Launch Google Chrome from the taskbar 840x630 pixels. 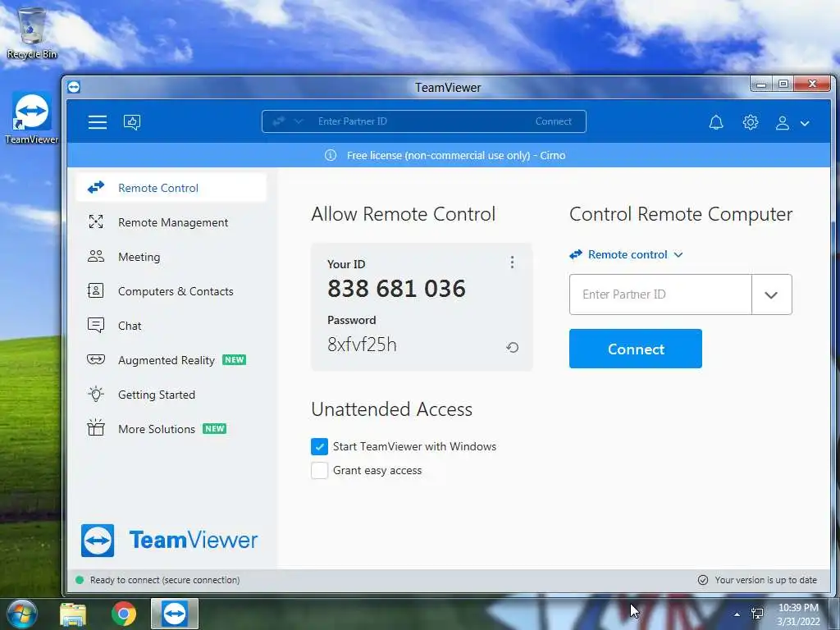pyautogui.click(x=124, y=614)
